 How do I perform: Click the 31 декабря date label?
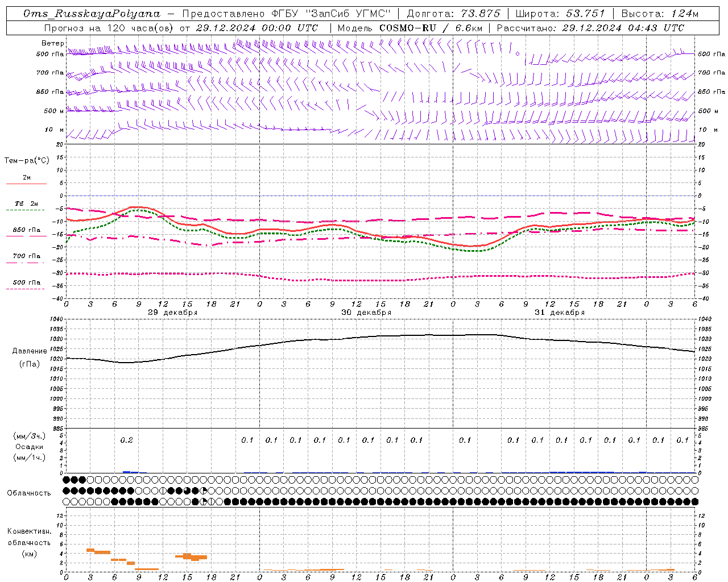click(560, 313)
